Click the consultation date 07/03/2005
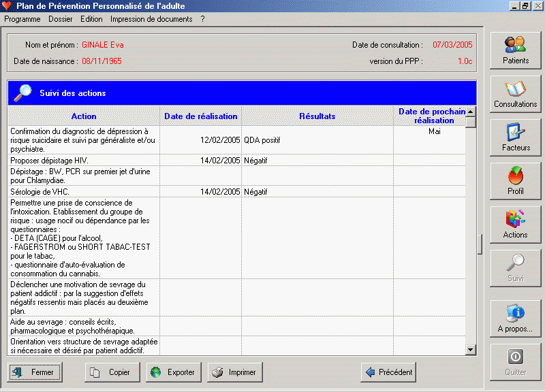 point(452,45)
